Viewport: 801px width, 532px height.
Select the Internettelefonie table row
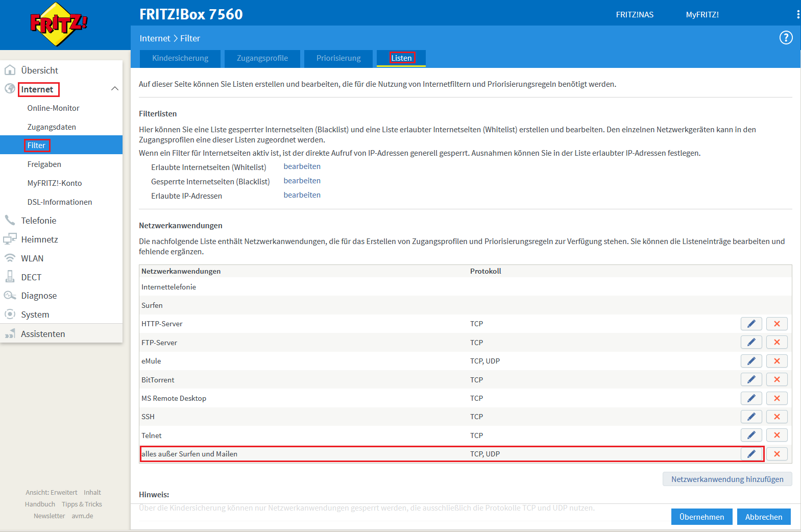point(466,287)
